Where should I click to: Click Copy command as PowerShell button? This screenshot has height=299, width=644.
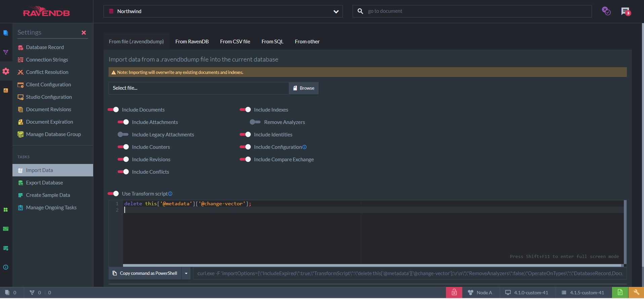point(145,273)
